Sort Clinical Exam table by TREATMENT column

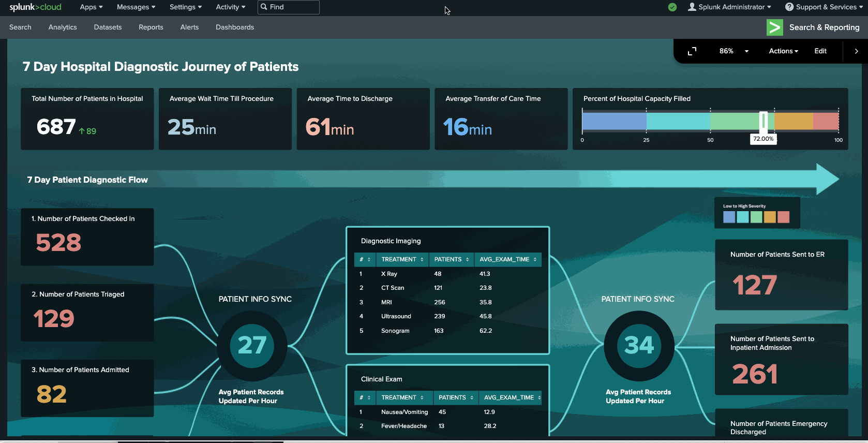click(x=402, y=397)
